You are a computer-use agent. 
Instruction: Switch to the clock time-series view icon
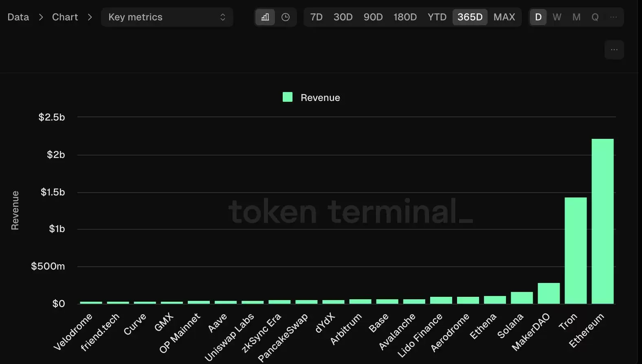pyautogui.click(x=286, y=17)
